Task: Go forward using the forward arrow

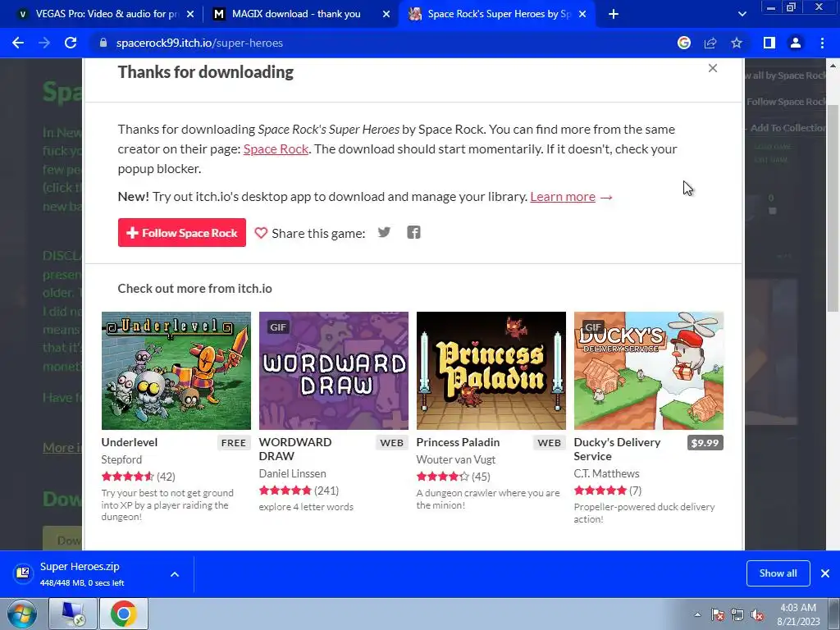Action: coord(44,43)
